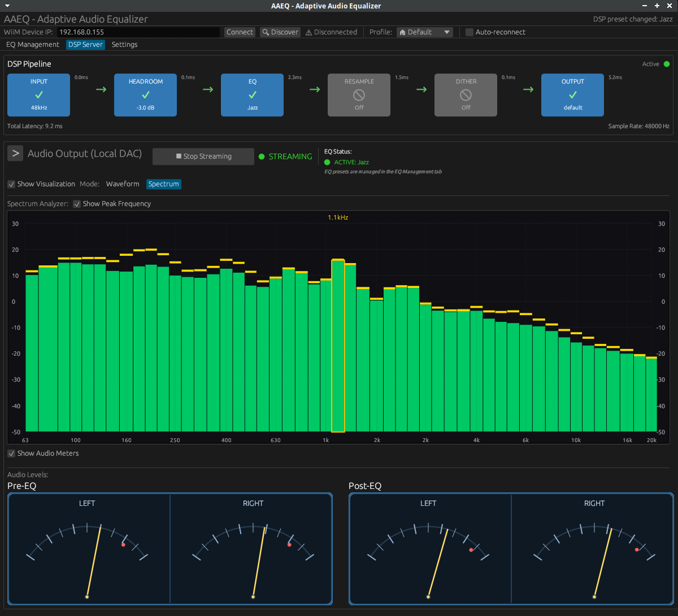The height and width of the screenshot is (616, 678).
Task: Enable the Auto-reconnect checkbox
Action: 470,32
